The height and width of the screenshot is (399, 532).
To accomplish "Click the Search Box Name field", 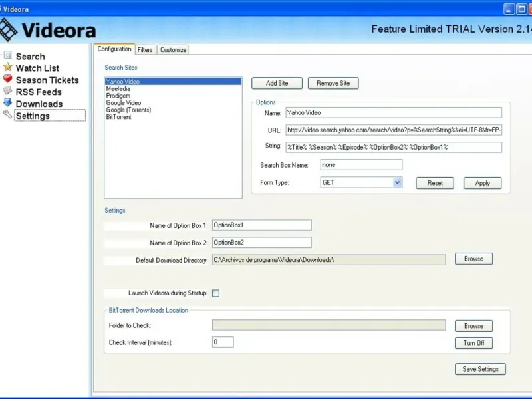I will [x=361, y=164].
